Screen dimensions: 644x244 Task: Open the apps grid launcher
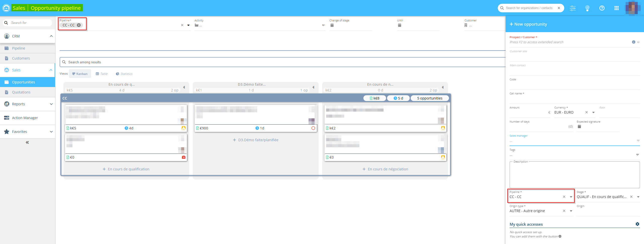coord(616,8)
